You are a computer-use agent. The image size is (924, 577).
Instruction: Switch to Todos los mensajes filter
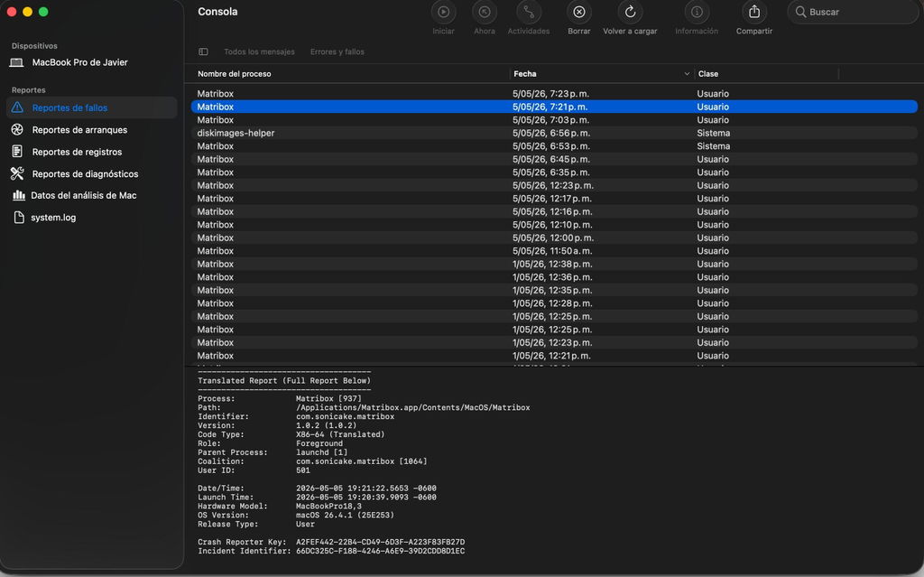[x=259, y=51]
